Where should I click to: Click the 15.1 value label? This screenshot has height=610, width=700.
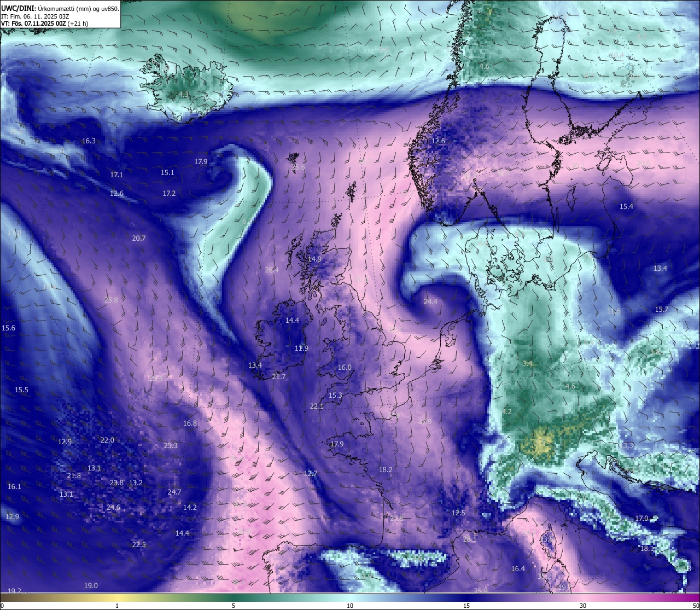point(167,172)
